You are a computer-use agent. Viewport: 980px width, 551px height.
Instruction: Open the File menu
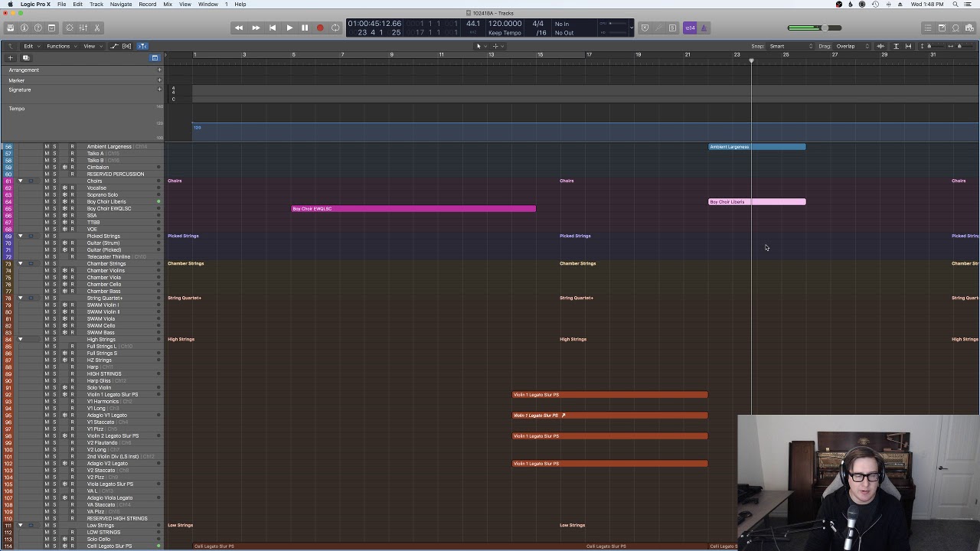(61, 5)
